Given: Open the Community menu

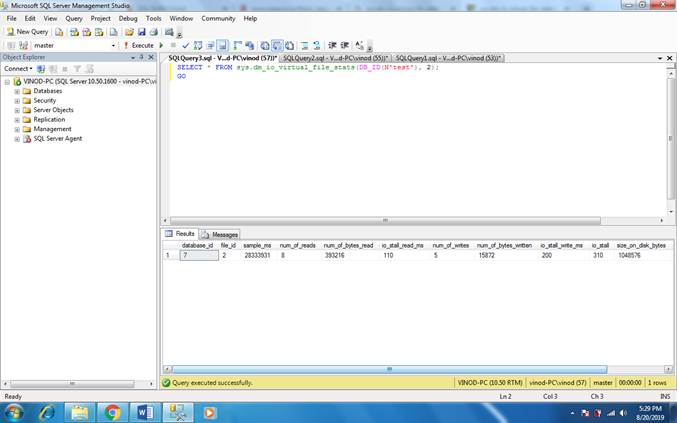Looking at the screenshot, I should pyautogui.click(x=218, y=19).
